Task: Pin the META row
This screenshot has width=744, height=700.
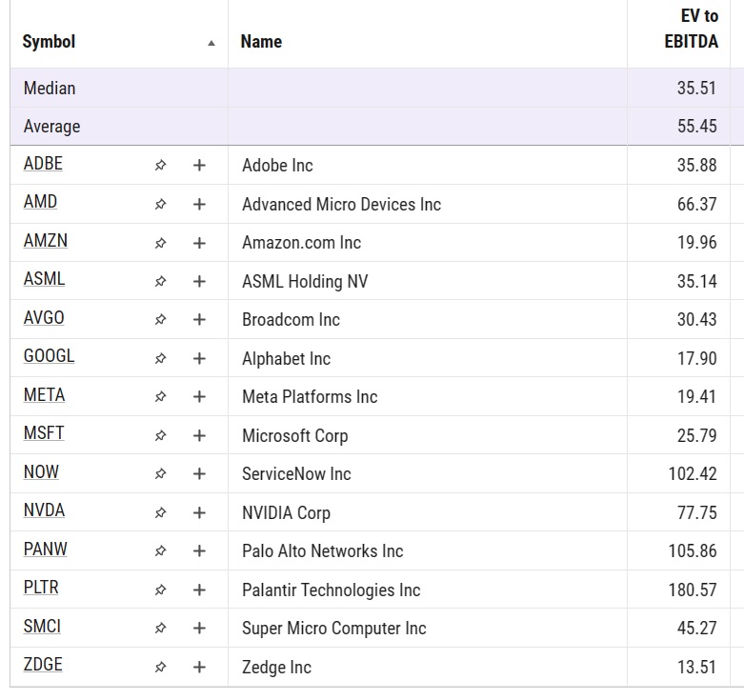Action: (x=160, y=396)
